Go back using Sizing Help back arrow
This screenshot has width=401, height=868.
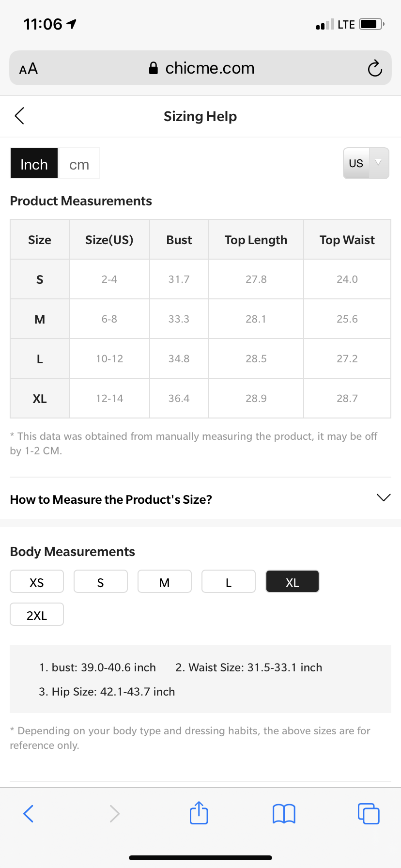click(19, 116)
